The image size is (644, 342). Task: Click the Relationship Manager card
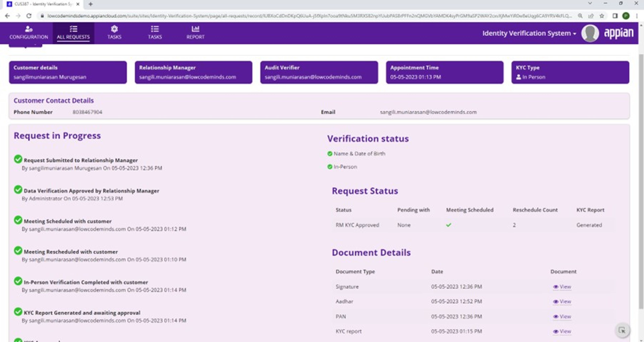tap(194, 72)
